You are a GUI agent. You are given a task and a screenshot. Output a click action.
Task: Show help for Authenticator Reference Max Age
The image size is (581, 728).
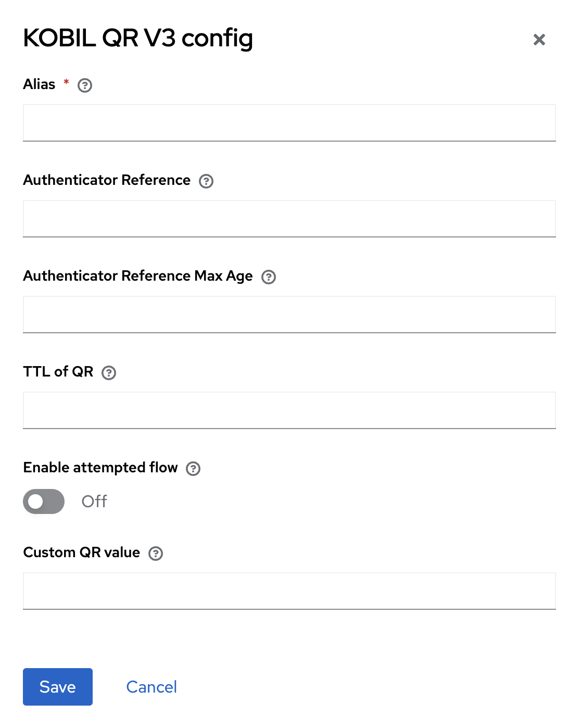tap(269, 277)
